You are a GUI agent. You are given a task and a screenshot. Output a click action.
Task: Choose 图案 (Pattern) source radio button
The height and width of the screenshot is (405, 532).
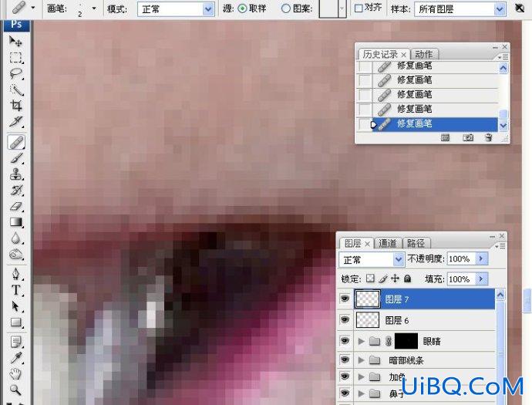tap(286, 8)
